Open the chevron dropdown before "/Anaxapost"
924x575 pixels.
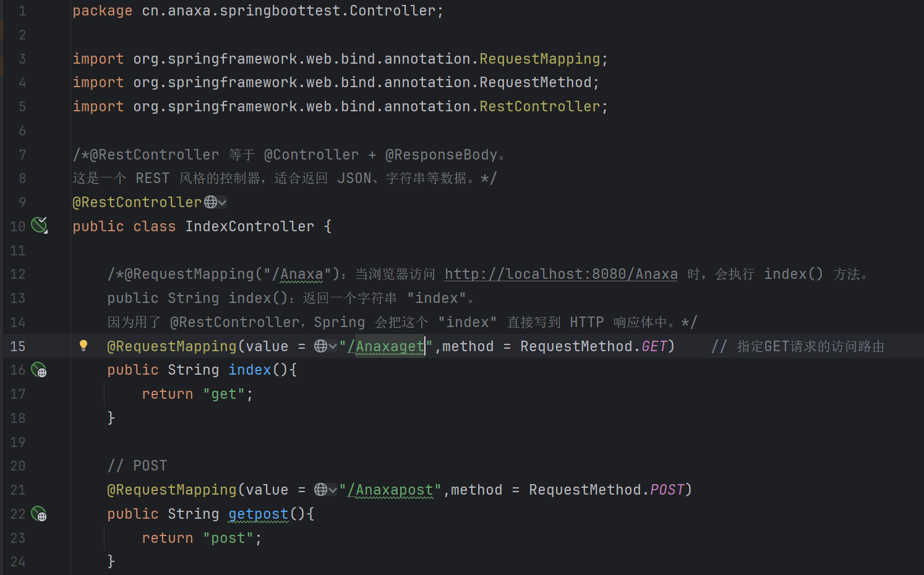coord(333,490)
